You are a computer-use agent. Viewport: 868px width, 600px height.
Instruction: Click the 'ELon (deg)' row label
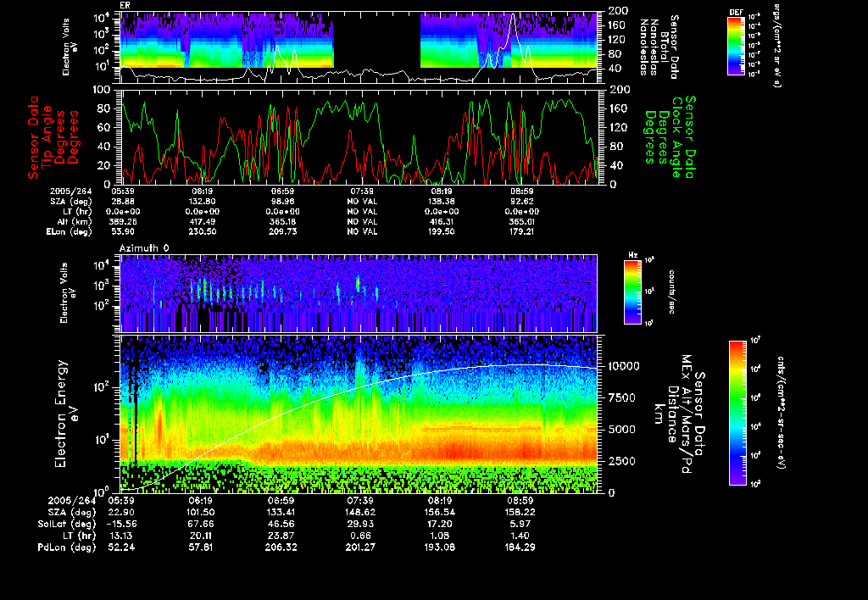tap(70, 231)
